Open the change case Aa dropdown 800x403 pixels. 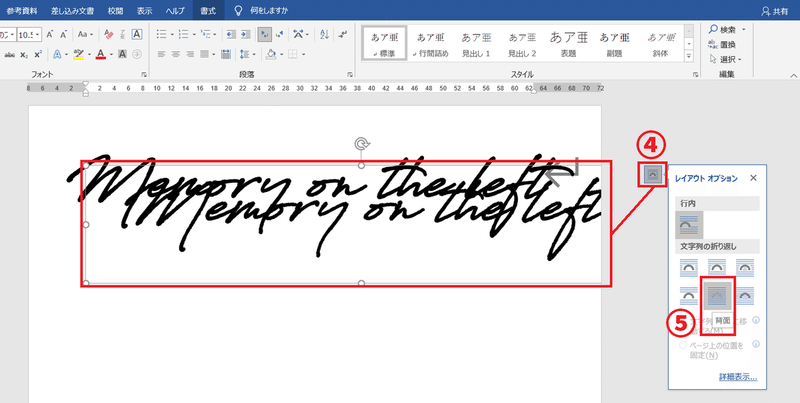coord(85,35)
